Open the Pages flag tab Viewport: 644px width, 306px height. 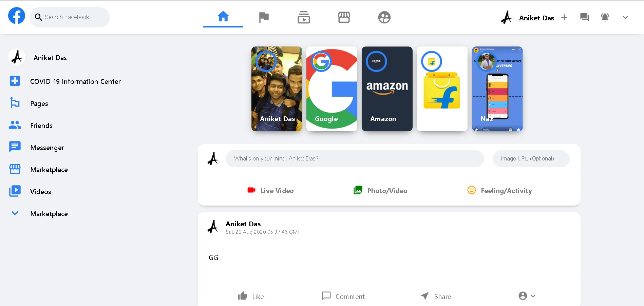pos(264,17)
